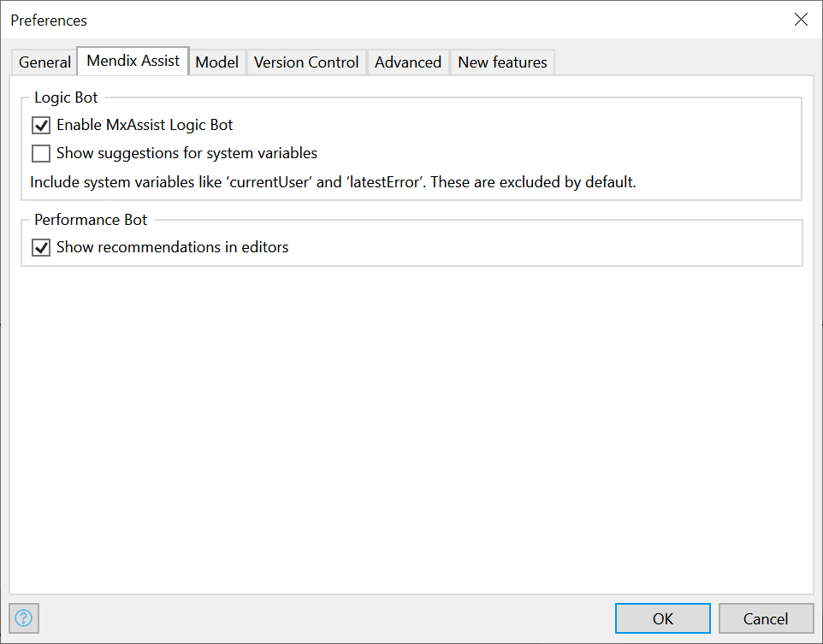
Task: Click the Performance Bot group heading
Action: tap(91, 220)
